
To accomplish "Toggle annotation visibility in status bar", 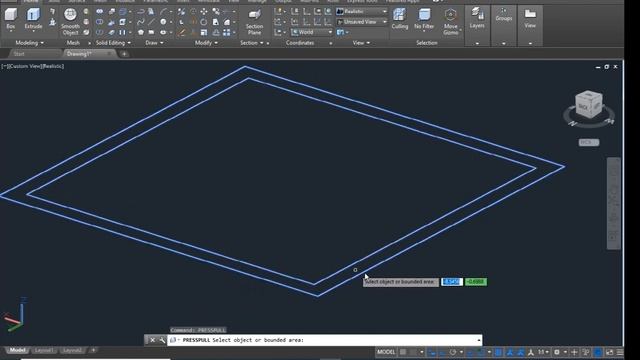I will (510, 352).
